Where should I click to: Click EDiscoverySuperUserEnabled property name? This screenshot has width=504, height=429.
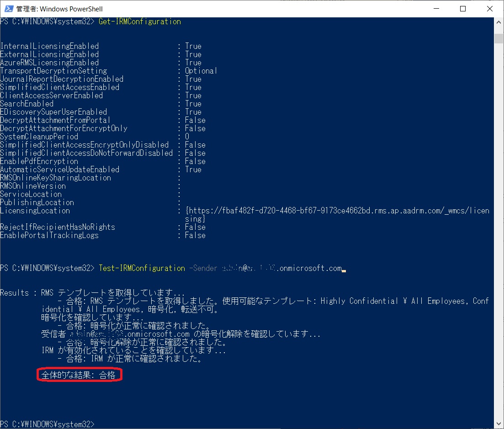click(x=53, y=112)
